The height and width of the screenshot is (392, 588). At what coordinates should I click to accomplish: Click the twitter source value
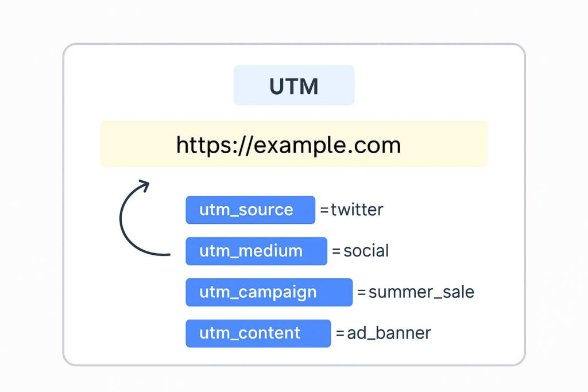[357, 210]
